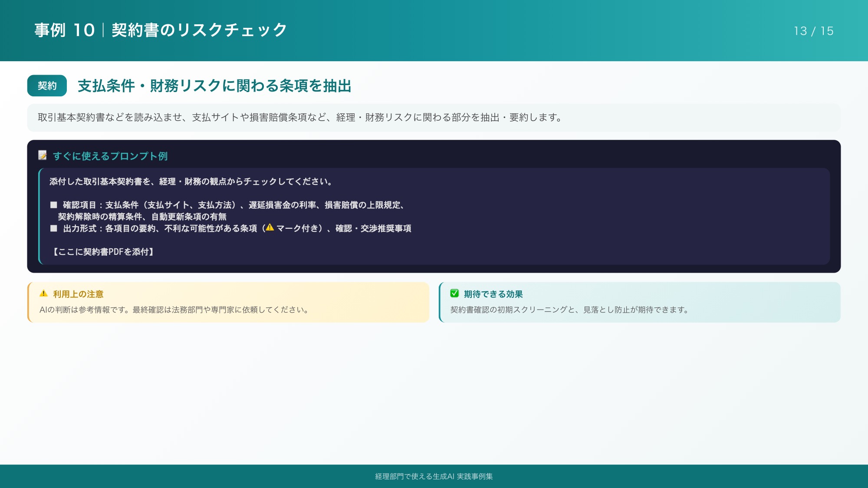Click prompt line 添付した取引基本契約書を、経理・財務の観点から
Viewport: 868px width, 488px height.
(191, 181)
